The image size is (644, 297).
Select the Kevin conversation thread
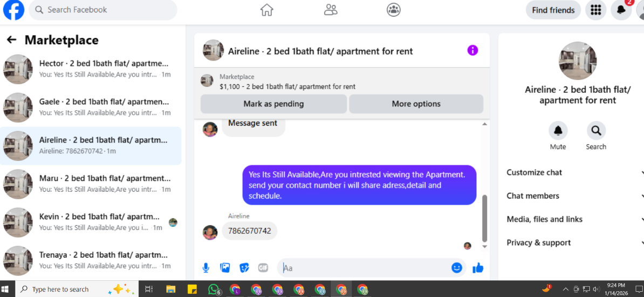tap(91, 222)
